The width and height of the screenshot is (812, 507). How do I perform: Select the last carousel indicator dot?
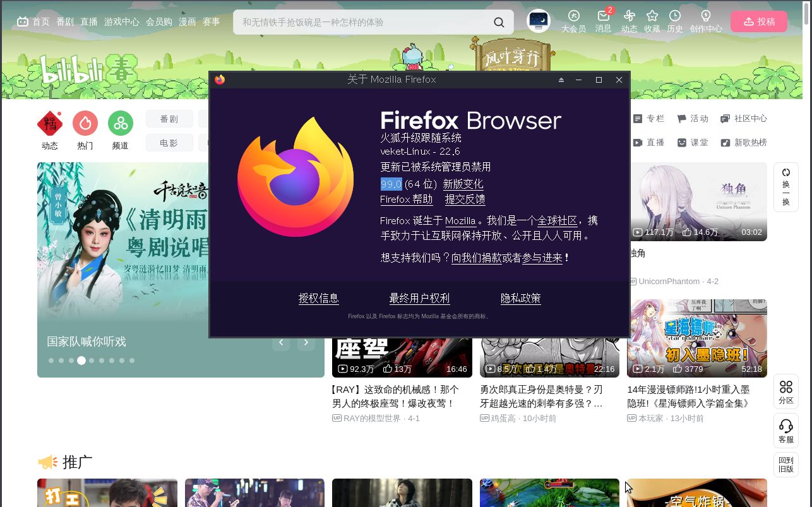pyautogui.click(x=132, y=361)
